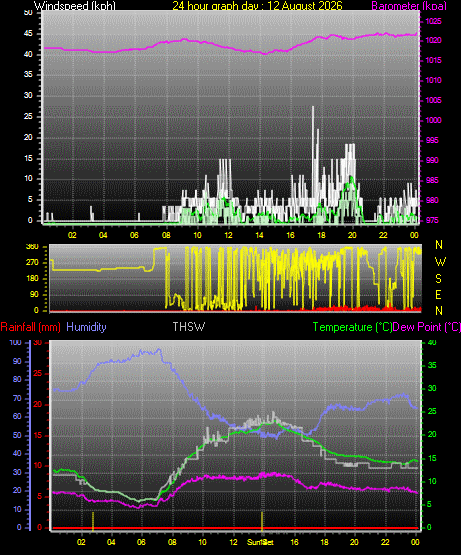
Task: Click the humidity peak near 07 hours
Action: 159,350
